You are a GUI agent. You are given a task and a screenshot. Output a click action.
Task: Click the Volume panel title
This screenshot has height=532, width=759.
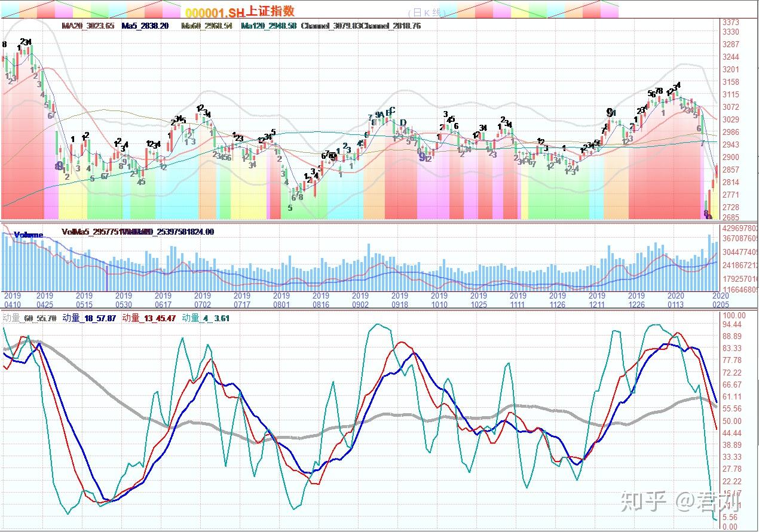tap(28, 235)
